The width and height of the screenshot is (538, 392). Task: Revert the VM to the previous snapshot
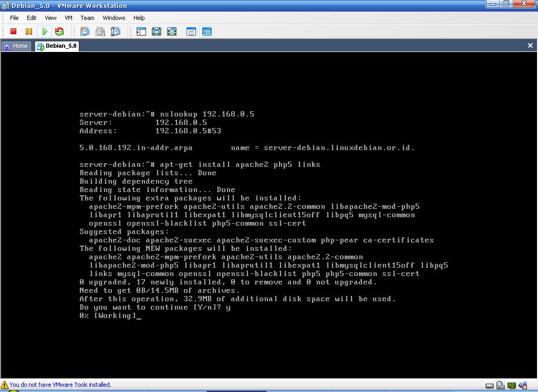100,31
